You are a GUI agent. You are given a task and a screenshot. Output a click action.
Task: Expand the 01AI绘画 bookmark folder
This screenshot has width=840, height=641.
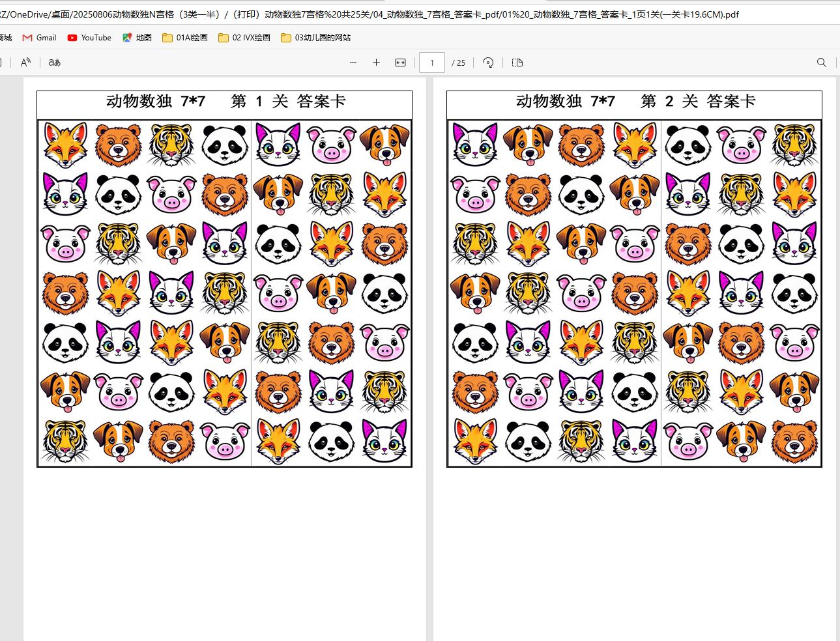point(185,38)
